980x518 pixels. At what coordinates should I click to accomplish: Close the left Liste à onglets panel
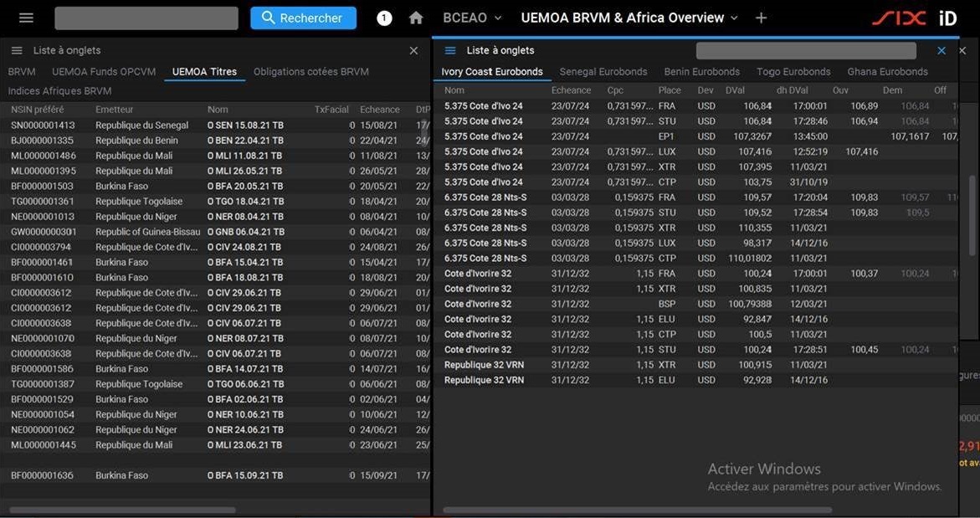(413, 50)
